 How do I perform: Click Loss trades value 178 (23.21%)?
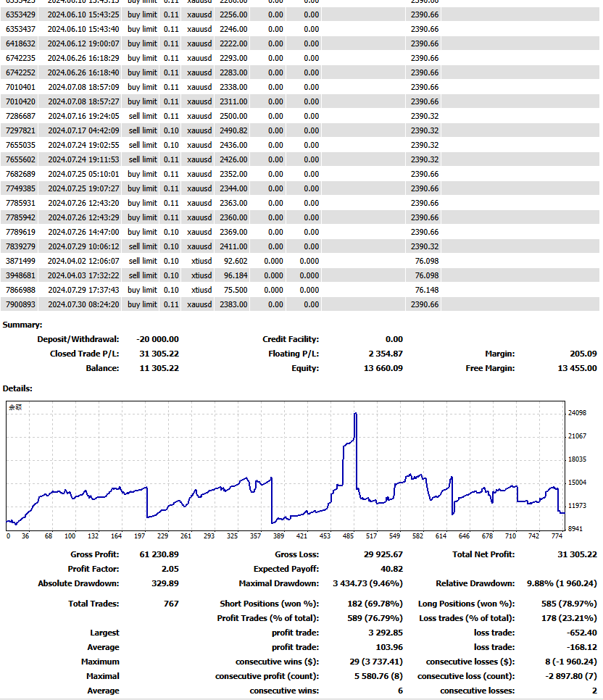pyautogui.click(x=569, y=618)
